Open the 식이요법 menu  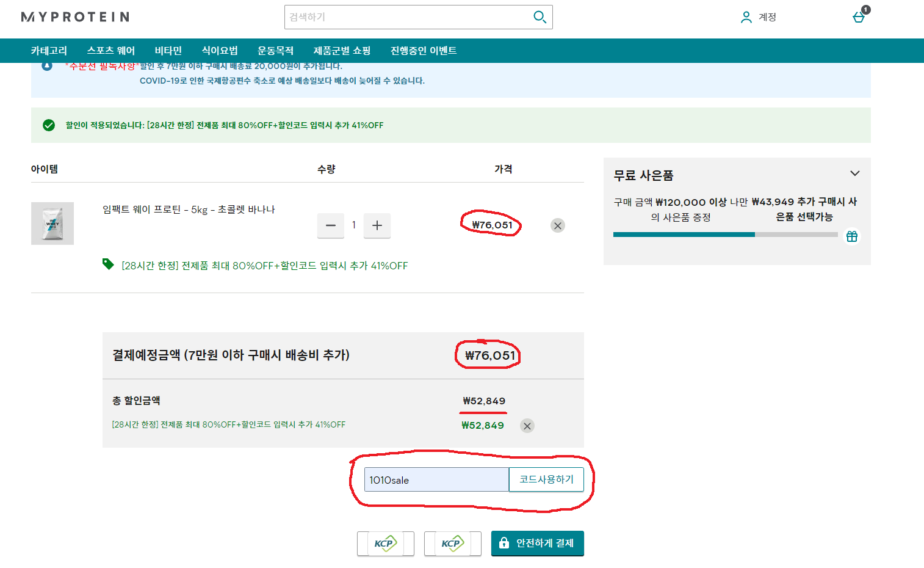pyautogui.click(x=220, y=51)
